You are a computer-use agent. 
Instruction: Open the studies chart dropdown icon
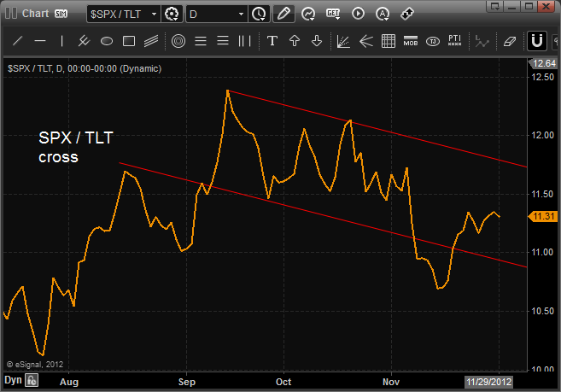tap(308, 14)
